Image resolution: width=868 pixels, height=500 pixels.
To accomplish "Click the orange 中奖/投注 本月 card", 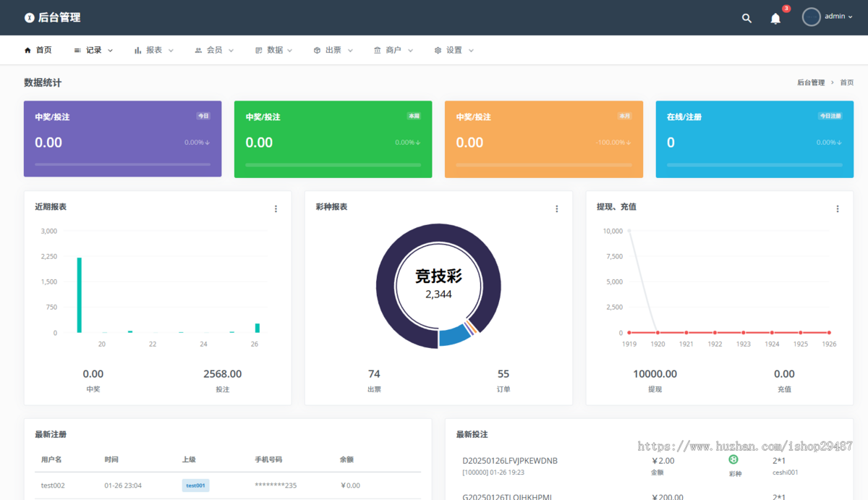I will click(x=544, y=139).
